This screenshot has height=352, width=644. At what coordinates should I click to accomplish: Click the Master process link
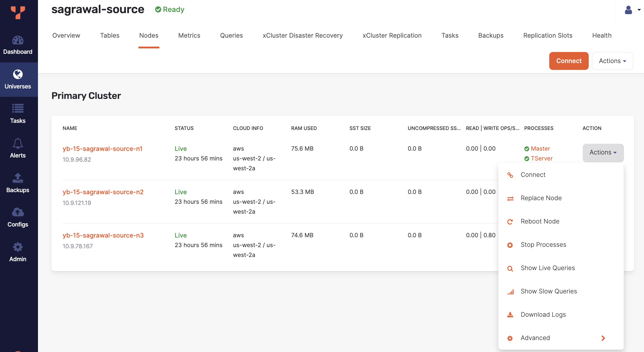click(540, 149)
